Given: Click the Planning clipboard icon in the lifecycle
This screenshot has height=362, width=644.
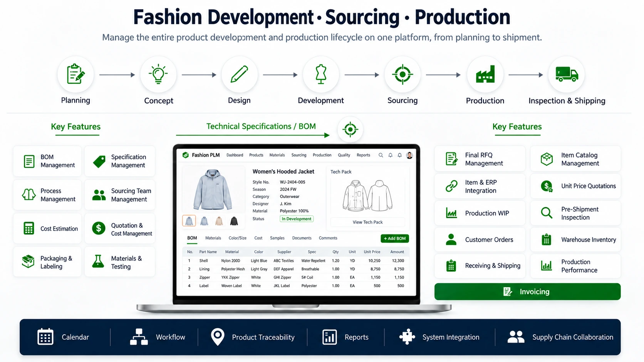Looking at the screenshot, I should point(75,74).
